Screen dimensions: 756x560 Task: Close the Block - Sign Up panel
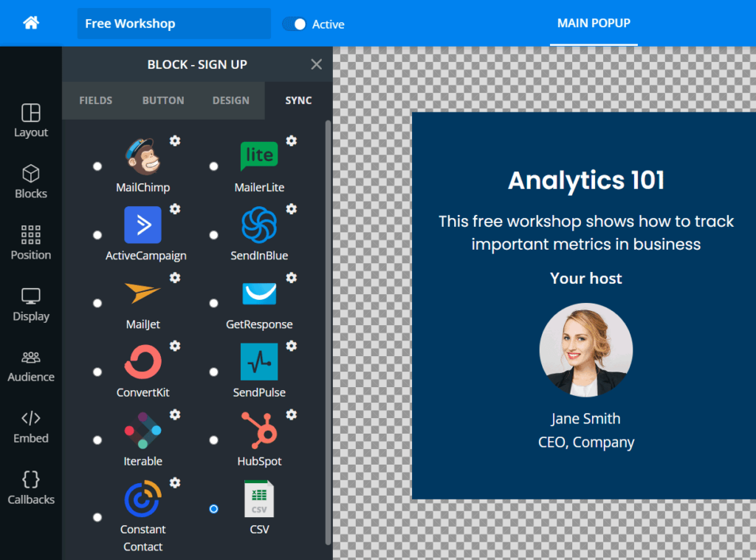coord(316,64)
